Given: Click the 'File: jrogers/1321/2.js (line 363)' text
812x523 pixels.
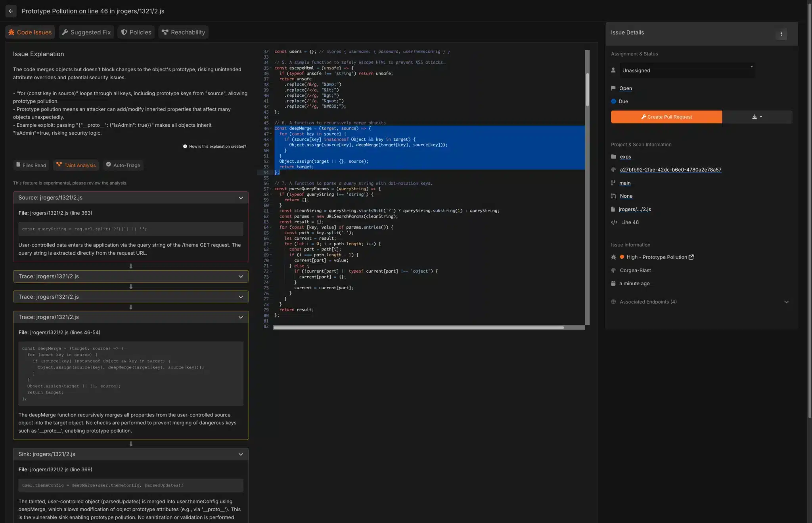Looking at the screenshot, I should [55, 213].
